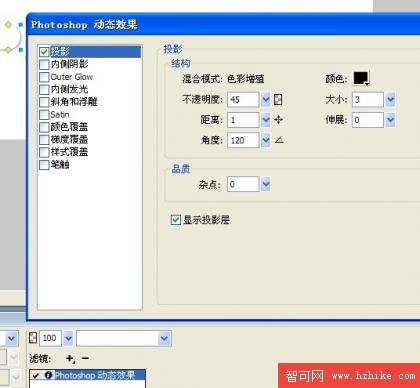Add a filter with the plus icon
Image resolution: width=420 pixels, height=388 pixels.
point(70,359)
